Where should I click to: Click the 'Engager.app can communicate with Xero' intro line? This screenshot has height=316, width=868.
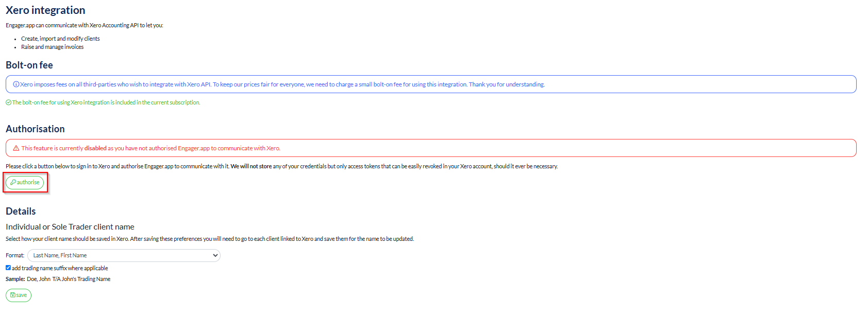pos(85,25)
